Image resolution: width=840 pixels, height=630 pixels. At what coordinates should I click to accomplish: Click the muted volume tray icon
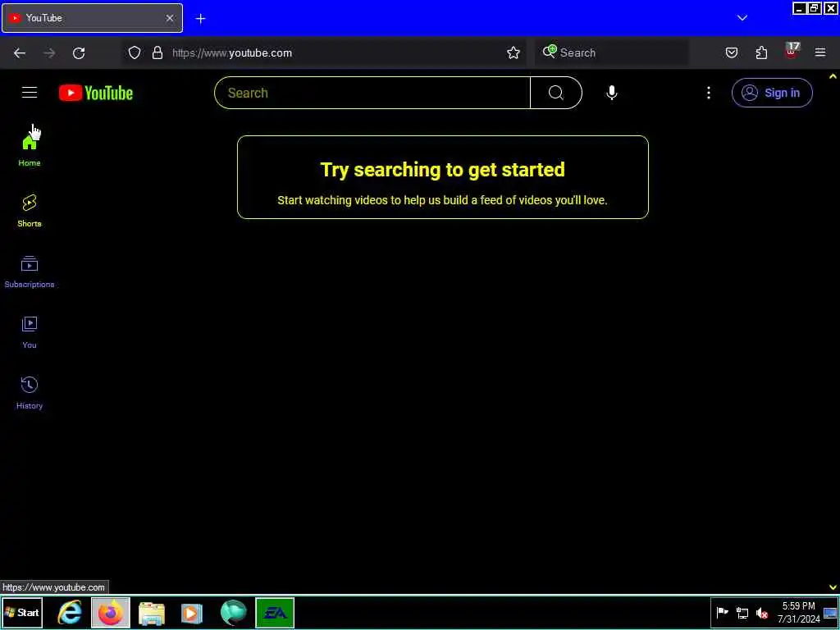pos(761,612)
